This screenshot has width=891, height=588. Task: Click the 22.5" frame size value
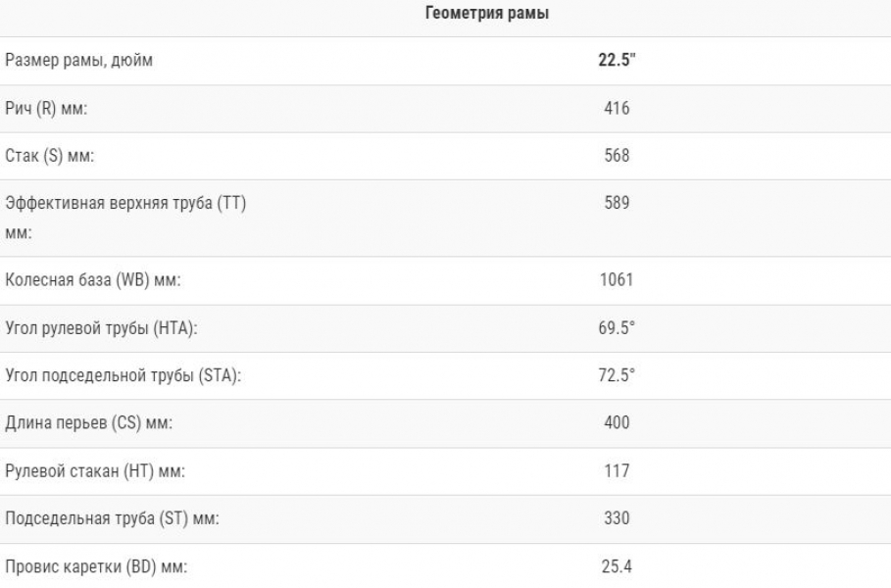point(617,60)
